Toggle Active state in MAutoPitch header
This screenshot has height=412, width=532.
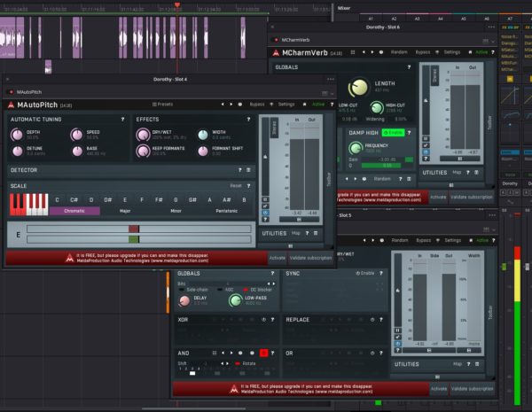[x=318, y=104]
